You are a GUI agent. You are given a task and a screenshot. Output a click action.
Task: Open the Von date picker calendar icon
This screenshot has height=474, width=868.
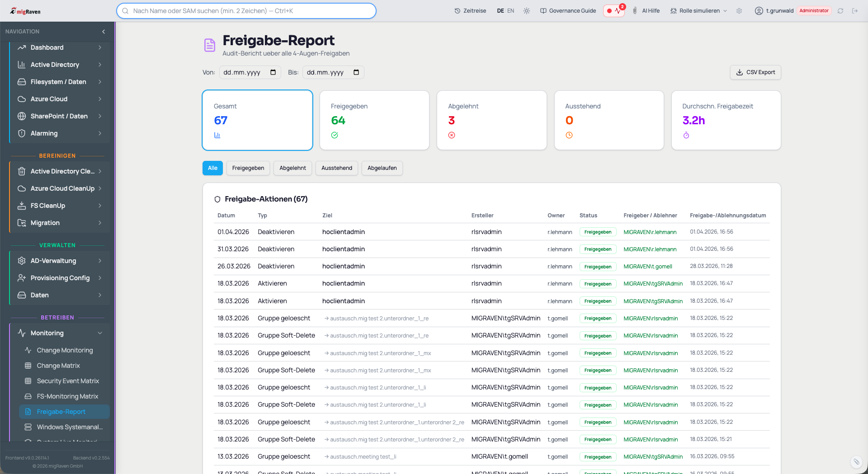coord(273,72)
